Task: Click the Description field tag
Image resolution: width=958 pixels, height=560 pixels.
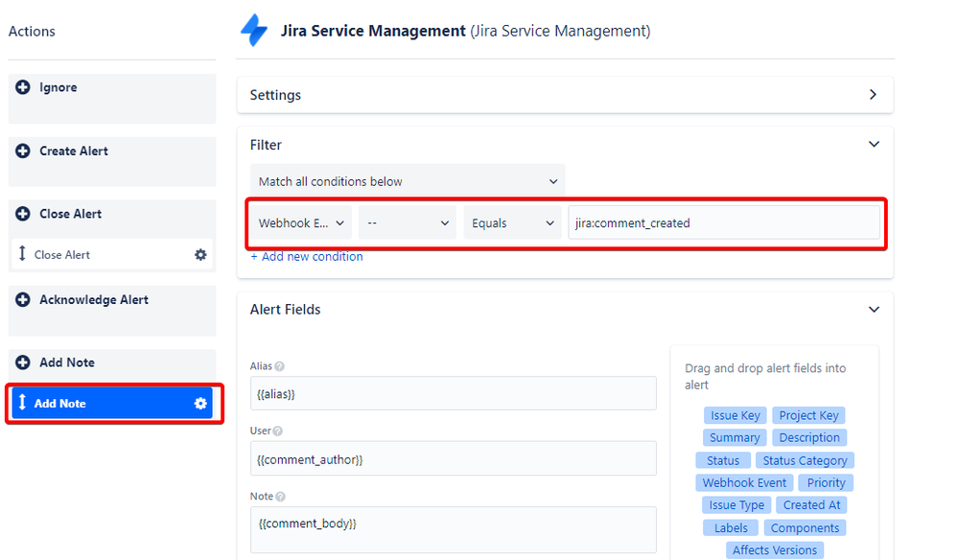Action: tap(809, 437)
